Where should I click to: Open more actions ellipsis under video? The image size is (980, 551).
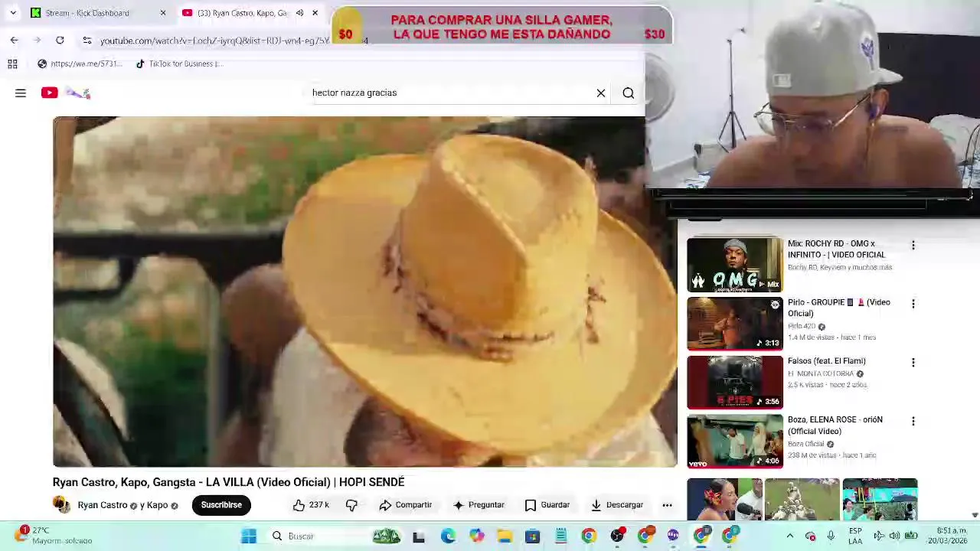667,505
